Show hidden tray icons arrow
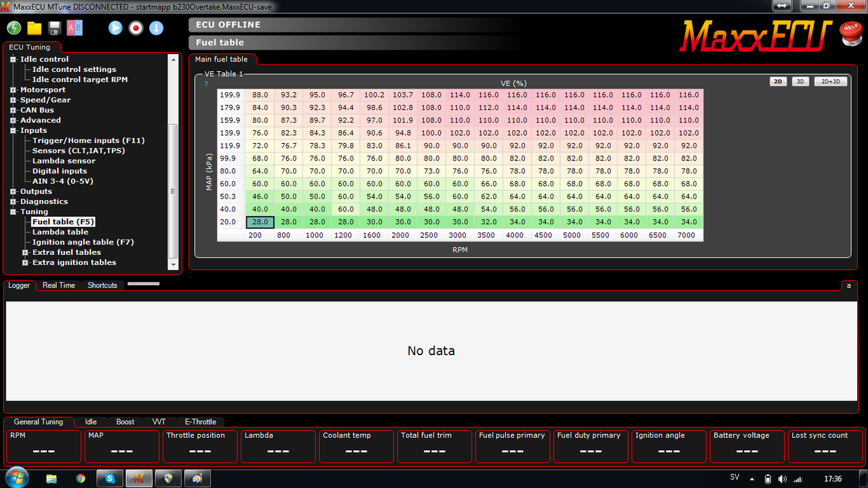The image size is (868, 488). (752, 479)
